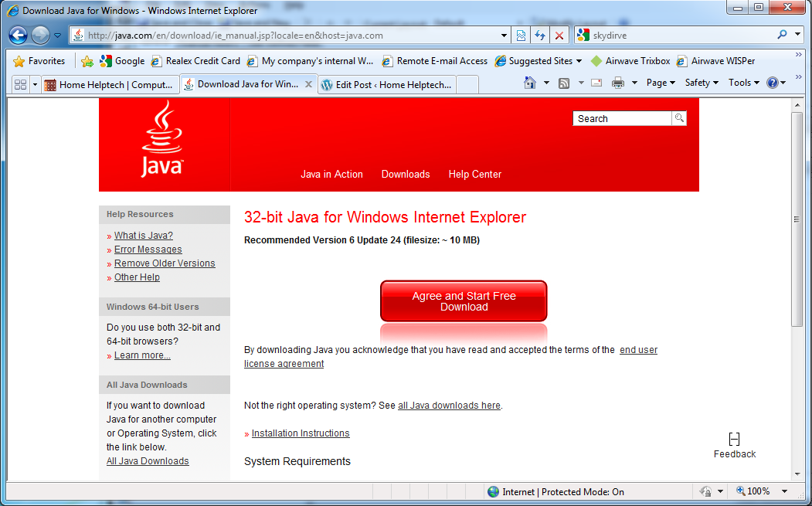812x506 pixels.
Task: Click the page vertical scrollbar thumb
Action: coord(797,219)
